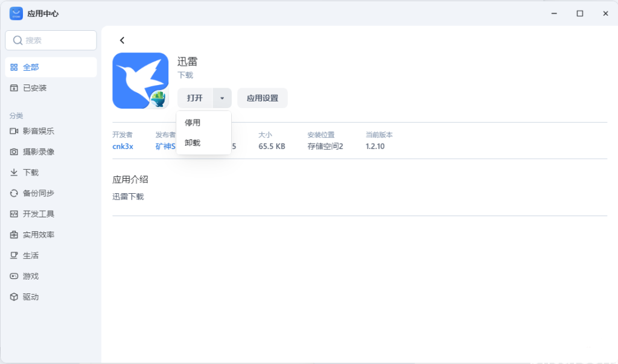Focus the 搜索 search box
This screenshot has height=364, width=618.
51,40
